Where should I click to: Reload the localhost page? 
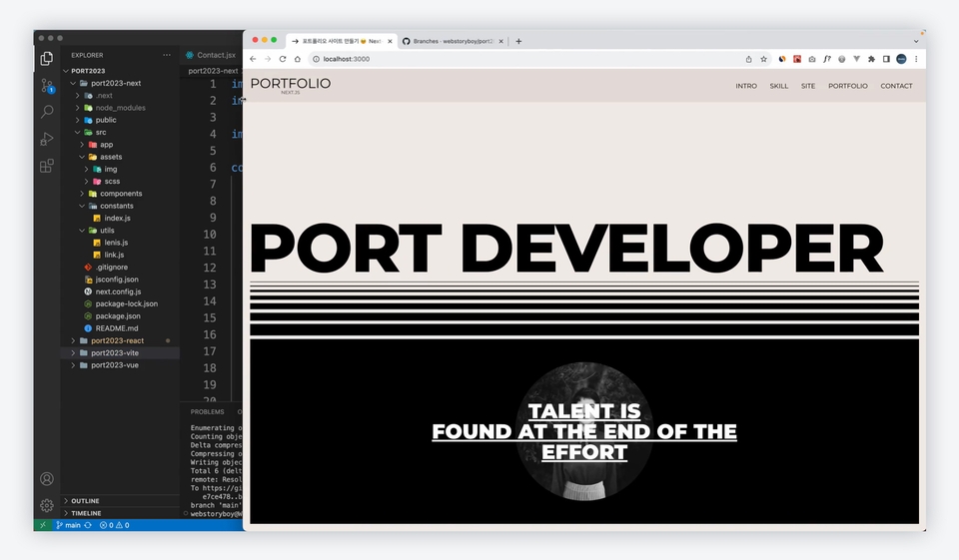(283, 59)
